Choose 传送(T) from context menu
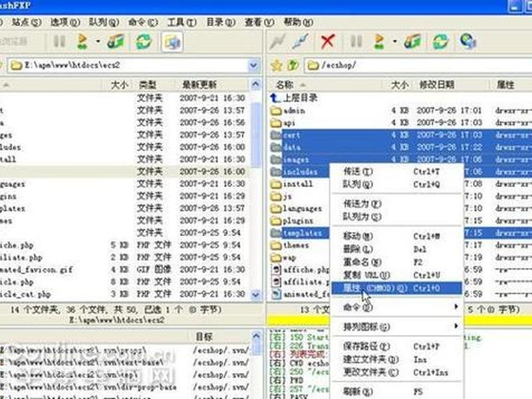 (x=396, y=172)
